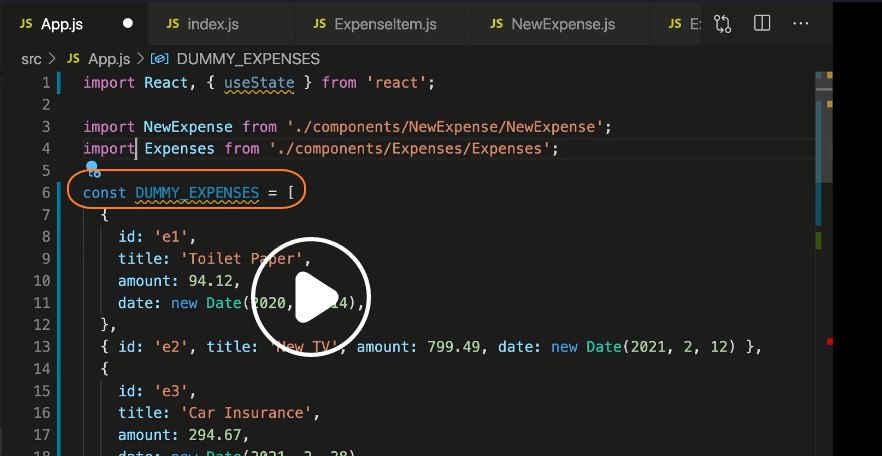Click the unsaved-changes dot on App.js tab

coord(128,24)
